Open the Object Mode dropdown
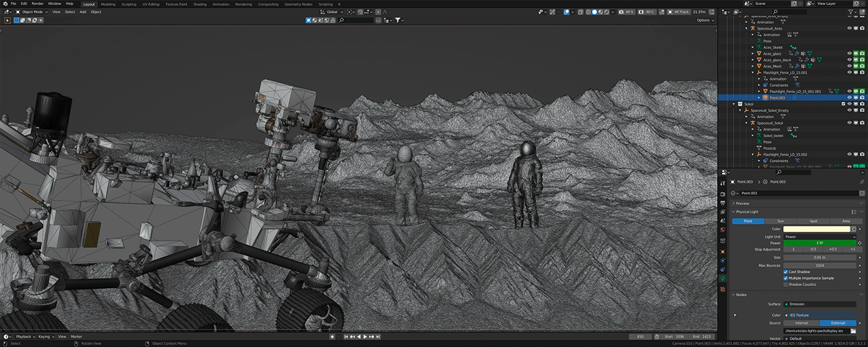Image resolution: width=868 pixels, height=347 pixels. pos(32,12)
